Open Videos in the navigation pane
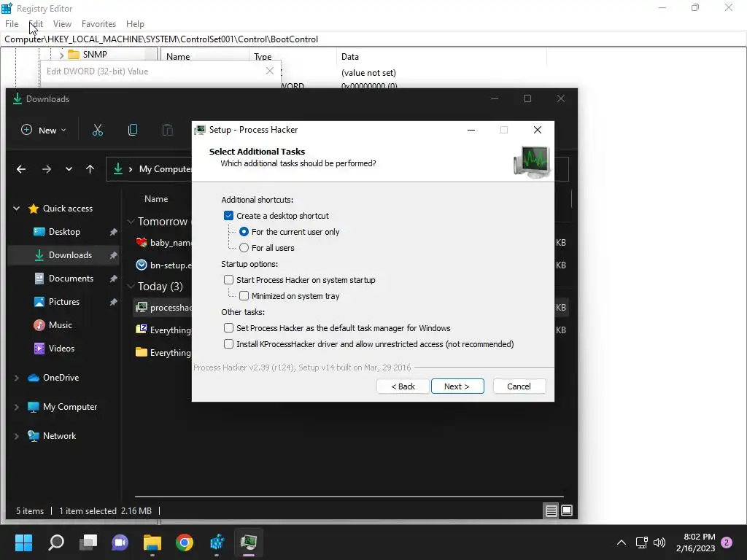 pyautogui.click(x=61, y=349)
